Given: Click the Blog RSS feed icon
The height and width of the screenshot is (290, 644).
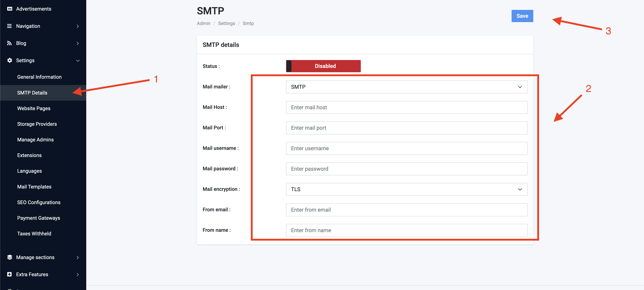Looking at the screenshot, I should [10, 43].
